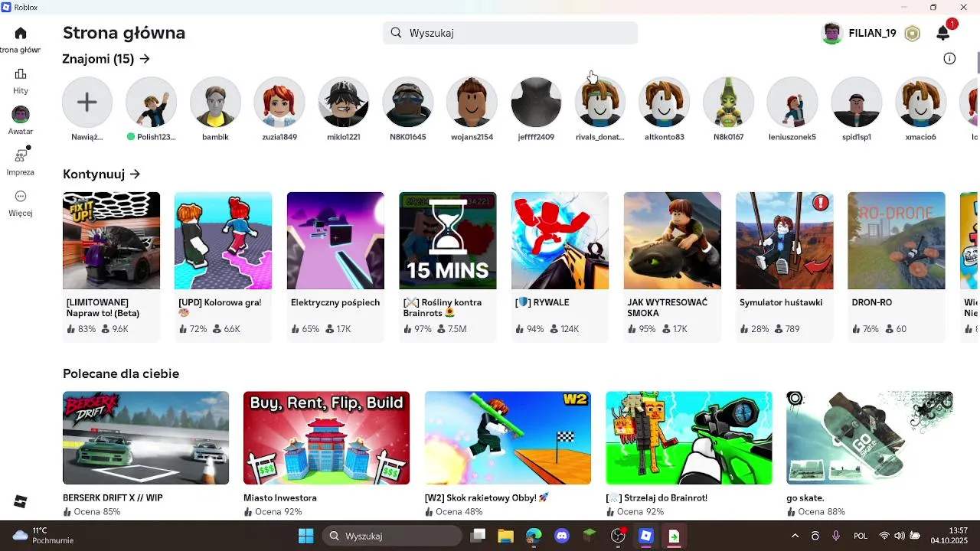
Task: Open friend bambik avatar
Action: coord(215,102)
